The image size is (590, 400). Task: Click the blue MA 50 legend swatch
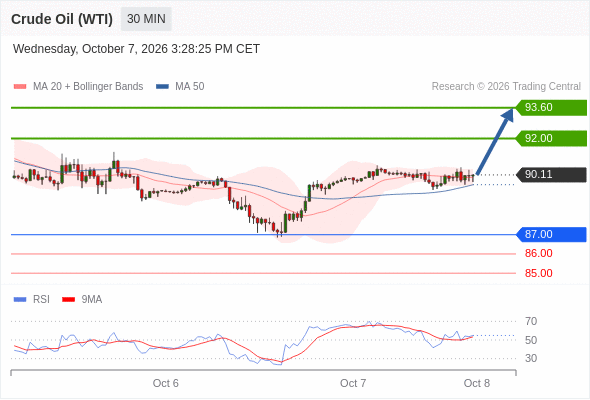coord(162,87)
